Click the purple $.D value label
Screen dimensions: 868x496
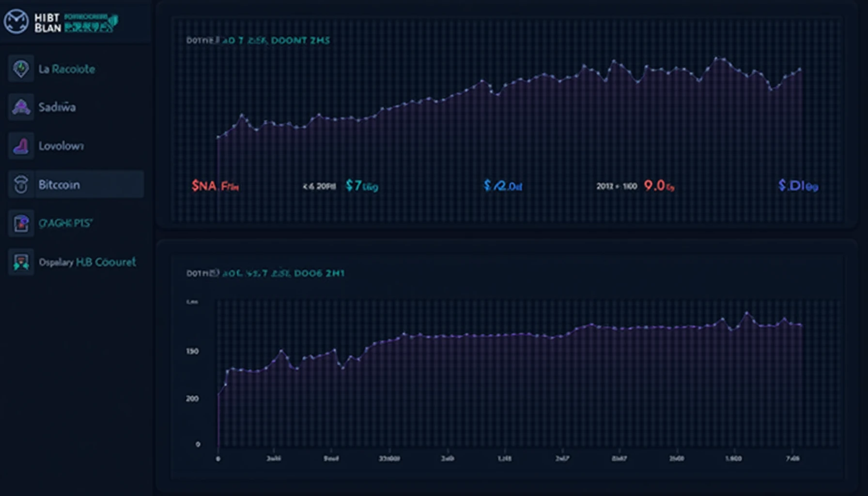point(798,186)
